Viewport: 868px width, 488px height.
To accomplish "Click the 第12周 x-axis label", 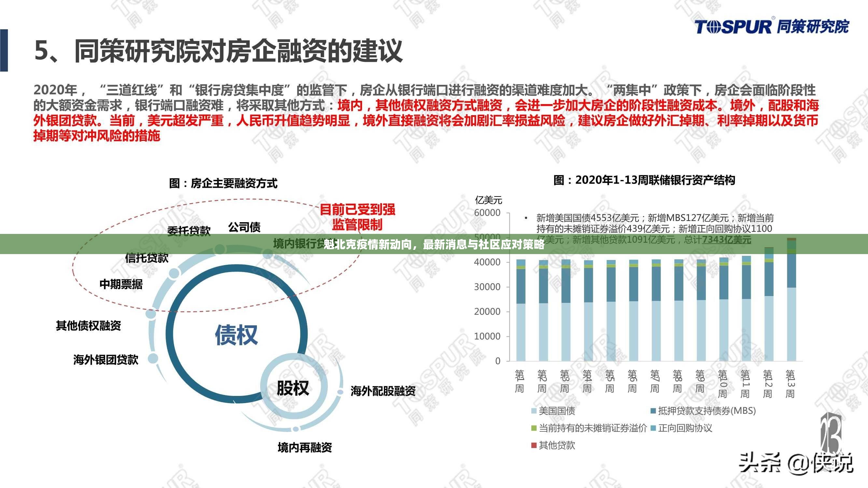I will (768, 384).
